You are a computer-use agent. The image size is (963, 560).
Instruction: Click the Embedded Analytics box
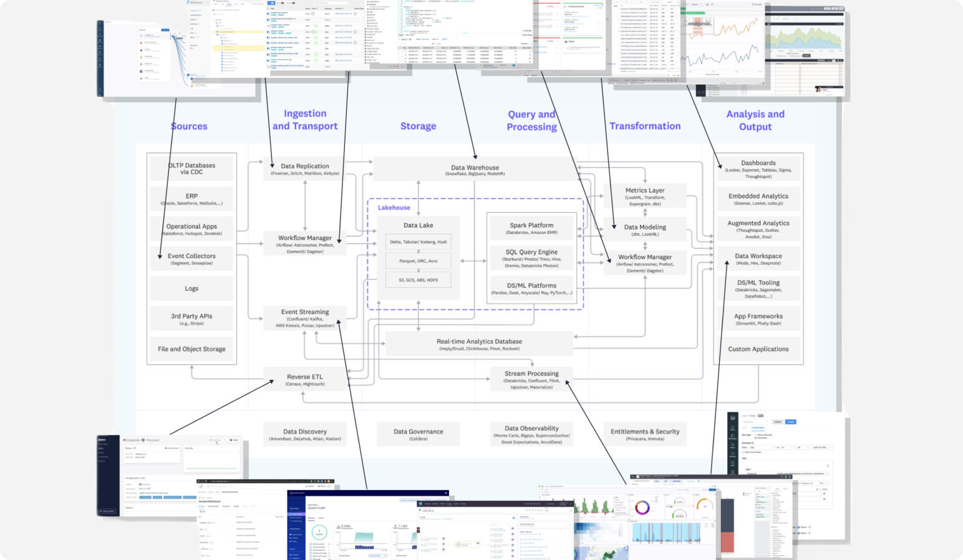point(758,199)
